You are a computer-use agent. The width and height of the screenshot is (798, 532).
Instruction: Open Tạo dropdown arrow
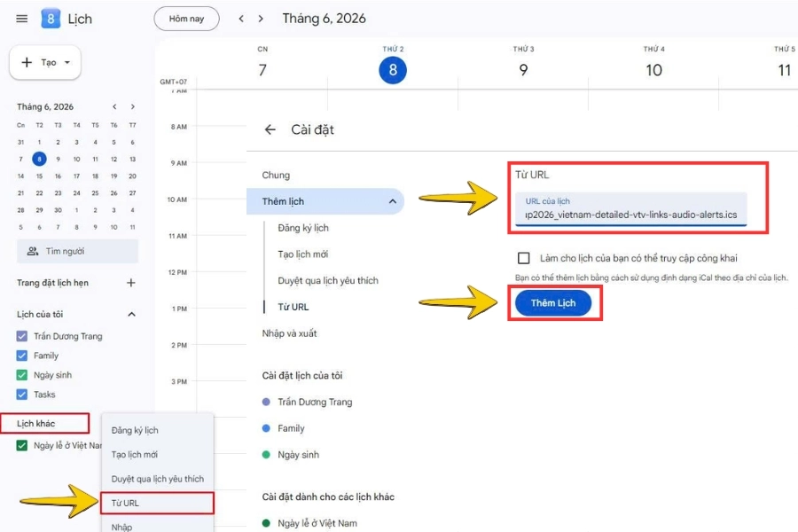click(x=67, y=63)
